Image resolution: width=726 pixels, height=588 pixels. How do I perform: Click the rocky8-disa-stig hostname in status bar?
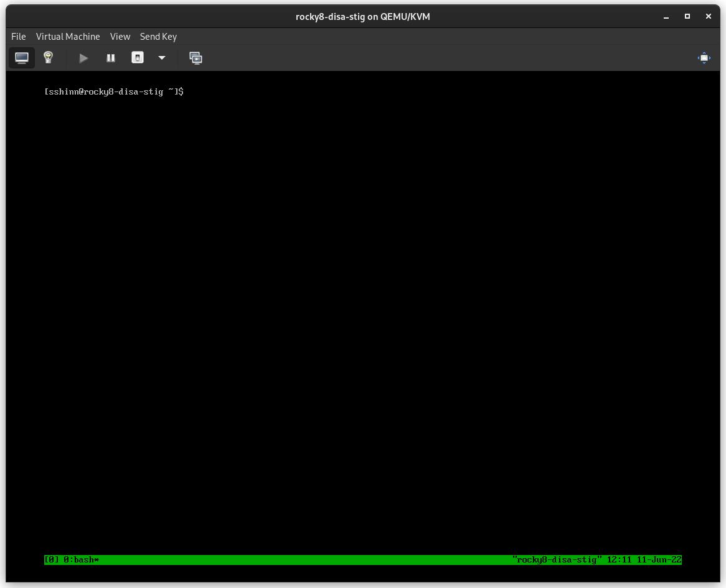click(x=554, y=559)
